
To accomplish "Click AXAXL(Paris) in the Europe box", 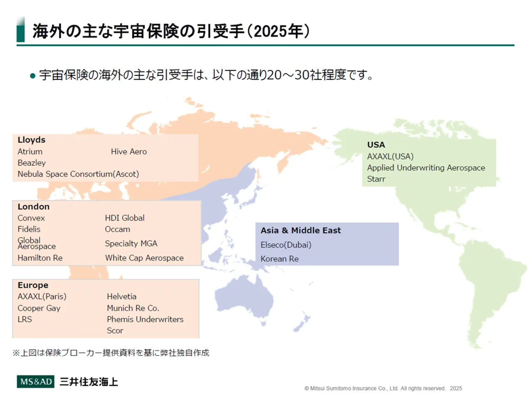I will [42, 297].
